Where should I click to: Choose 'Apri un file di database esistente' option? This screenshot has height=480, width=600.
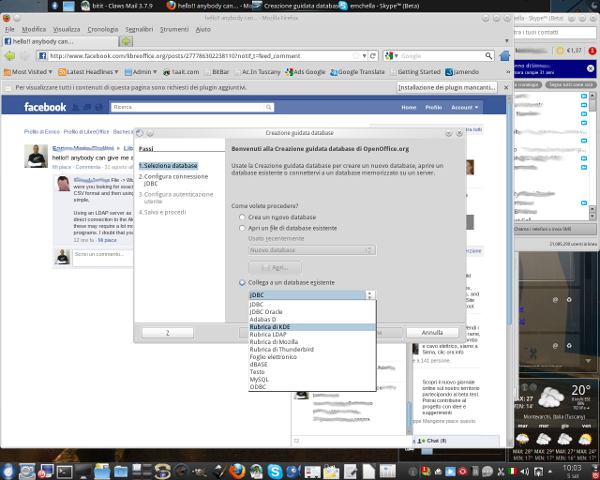coord(241,228)
